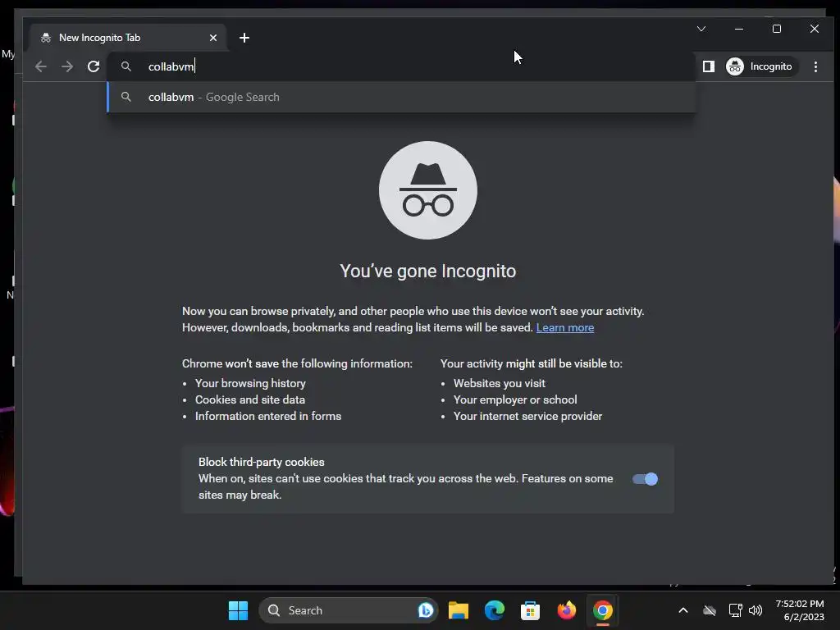Choose the collabvm Google Search suggestion
Screen dimensions: 840x630
(402, 97)
